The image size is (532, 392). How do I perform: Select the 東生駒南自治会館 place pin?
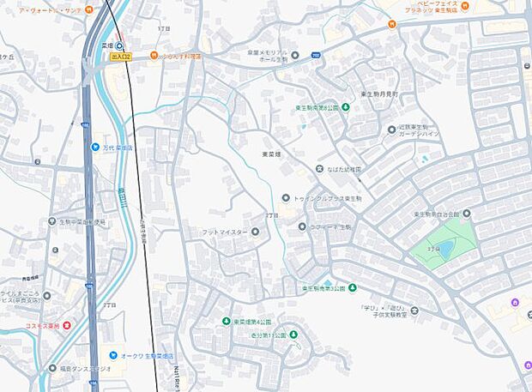(467, 214)
